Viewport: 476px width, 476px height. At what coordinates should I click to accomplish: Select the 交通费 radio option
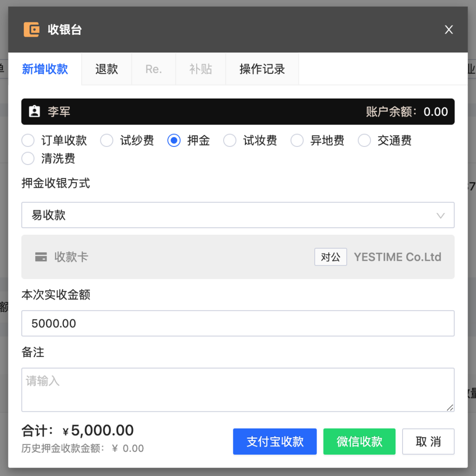click(364, 140)
